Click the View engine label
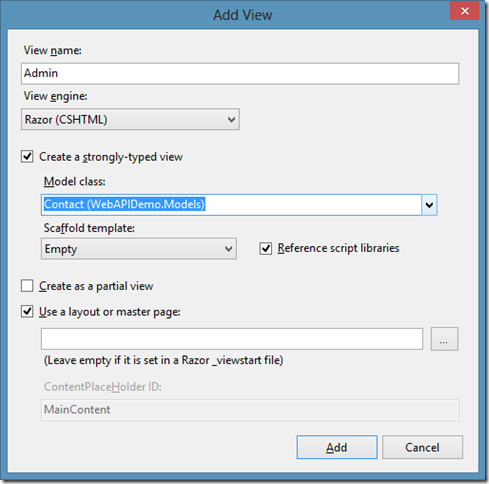Image resolution: width=489 pixels, height=484 pixels. click(x=55, y=96)
